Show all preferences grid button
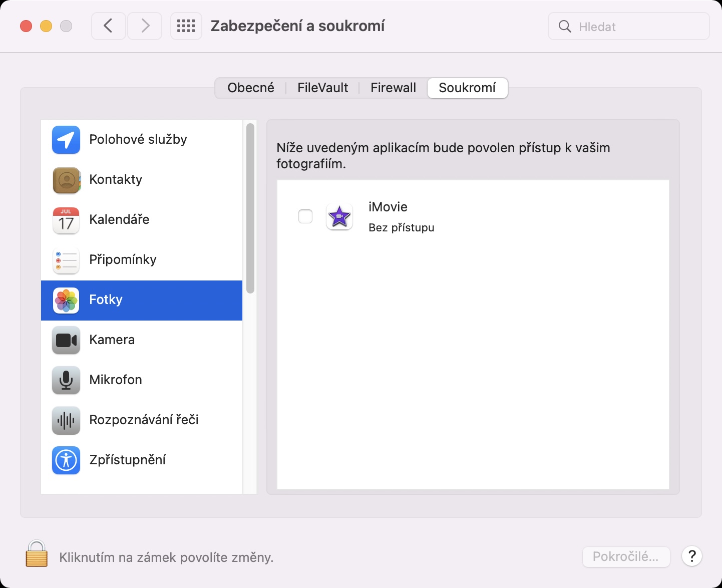The image size is (722, 588). tap(186, 26)
